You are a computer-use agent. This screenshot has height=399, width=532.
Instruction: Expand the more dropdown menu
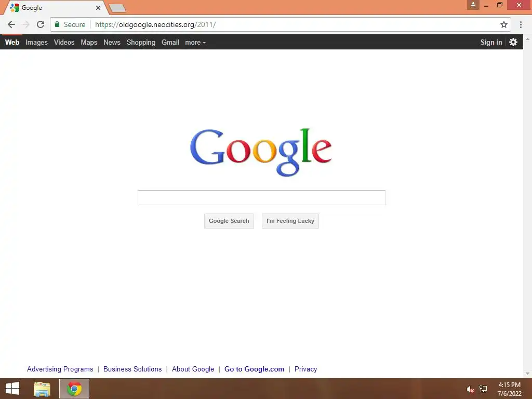(195, 43)
